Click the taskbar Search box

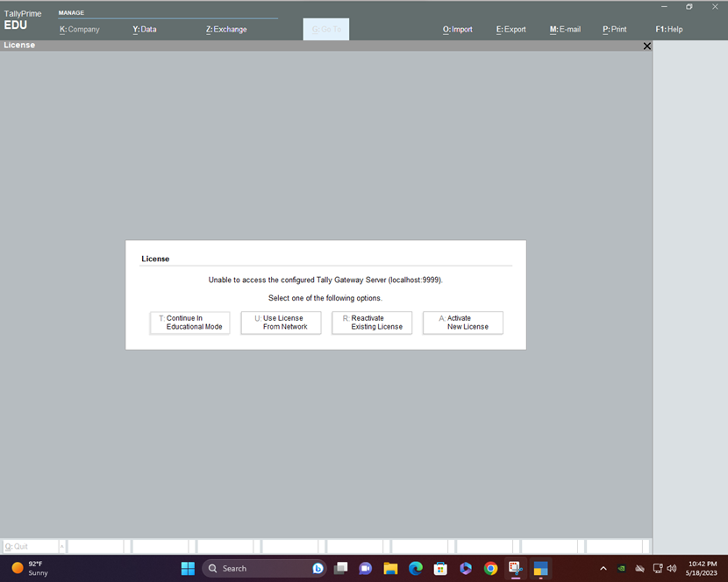click(264, 568)
